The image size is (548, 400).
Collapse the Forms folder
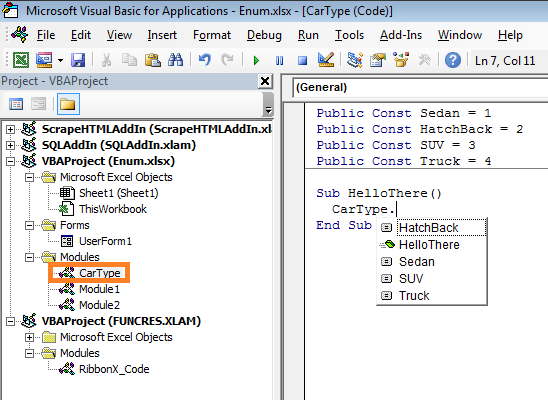coord(29,226)
